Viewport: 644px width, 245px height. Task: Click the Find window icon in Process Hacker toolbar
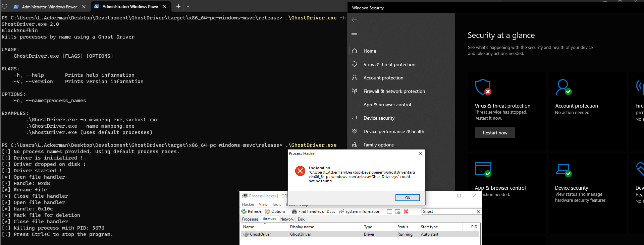coord(389,211)
